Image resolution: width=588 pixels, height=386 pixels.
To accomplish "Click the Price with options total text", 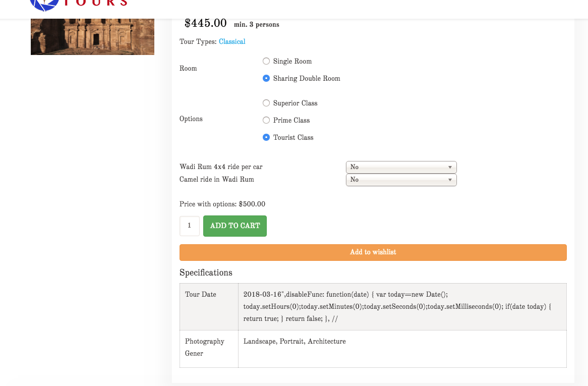I will [x=222, y=204].
